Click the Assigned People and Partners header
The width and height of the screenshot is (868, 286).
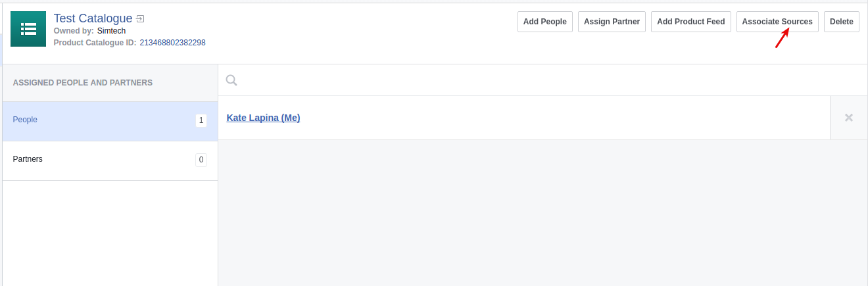(83, 83)
